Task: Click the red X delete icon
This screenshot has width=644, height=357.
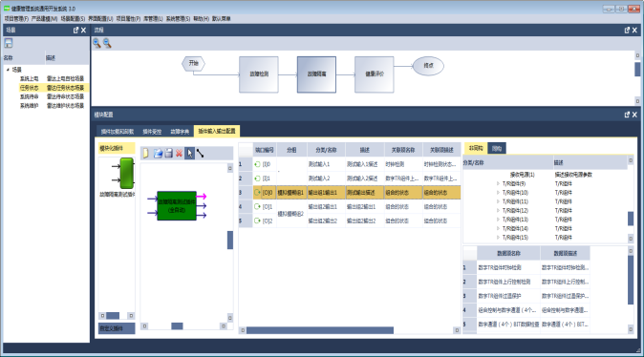Action: pyautogui.click(x=179, y=154)
